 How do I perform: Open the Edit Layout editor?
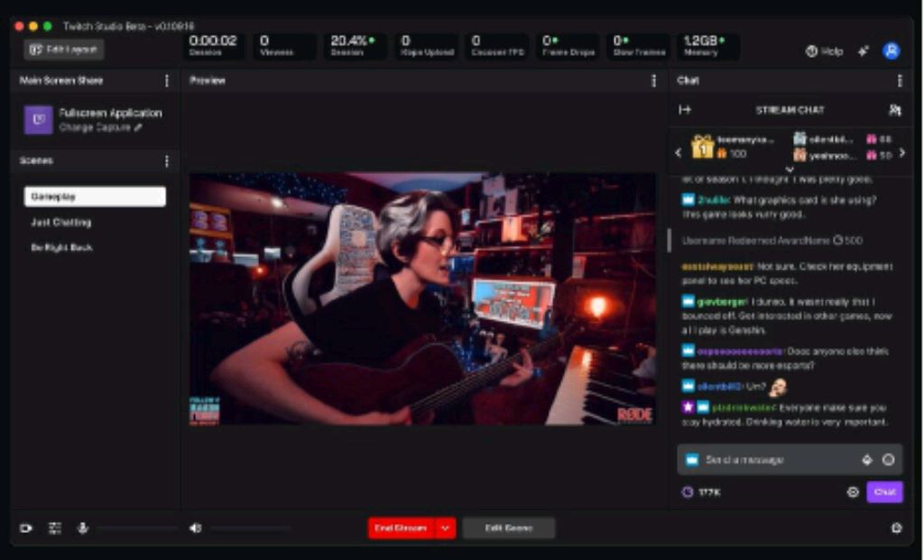pyautogui.click(x=64, y=50)
